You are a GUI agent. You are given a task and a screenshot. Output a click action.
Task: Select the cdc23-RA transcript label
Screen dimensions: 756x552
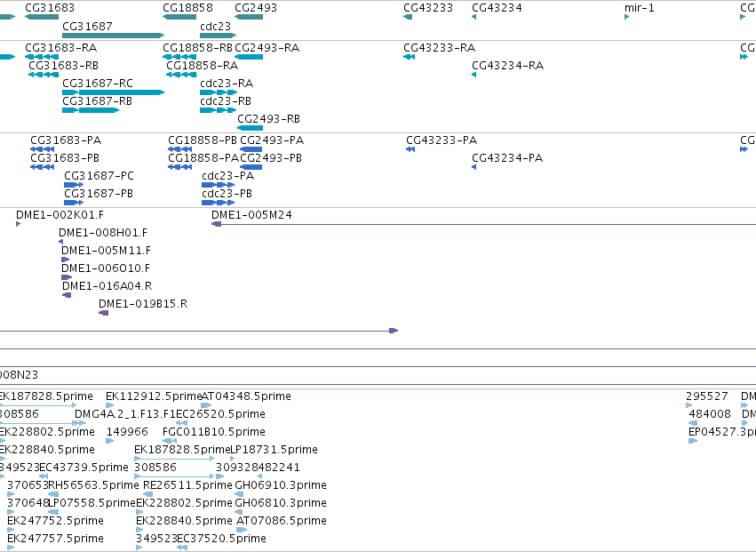(x=227, y=84)
